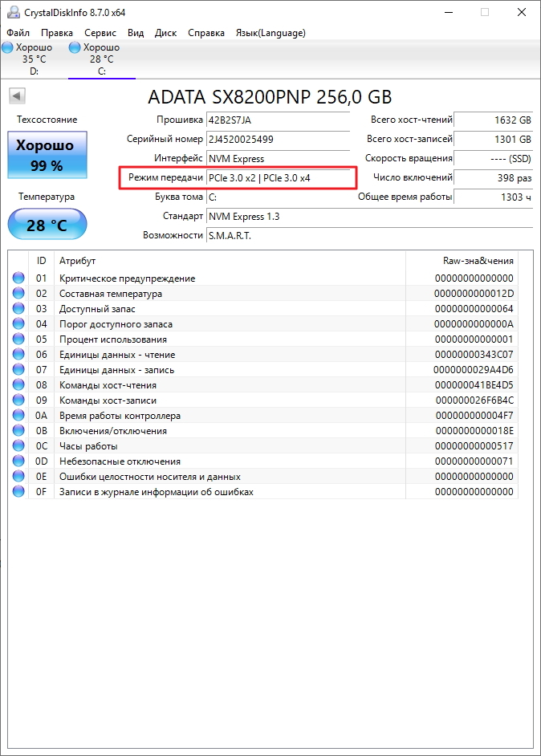Select the Небезопасные отключения row
Image resolution: width=541 pixels, height=756 pixels.
coord(263,461)
